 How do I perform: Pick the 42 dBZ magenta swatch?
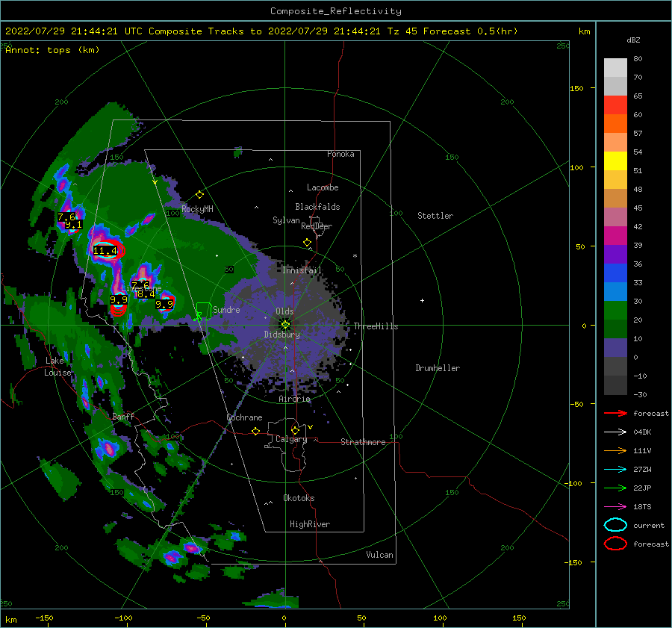615,235
